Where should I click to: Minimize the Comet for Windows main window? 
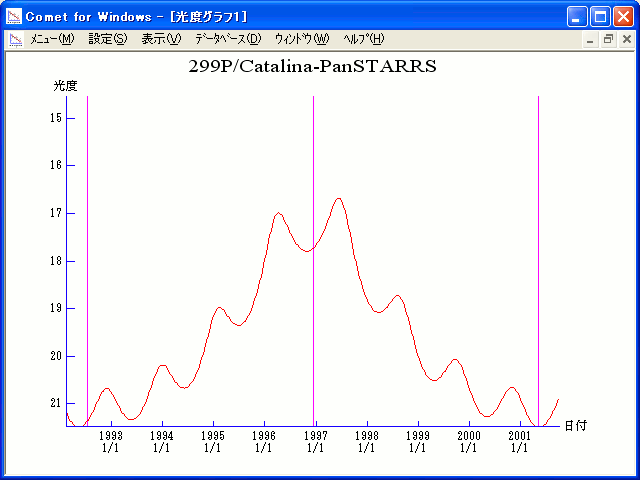tap(579, 16)
